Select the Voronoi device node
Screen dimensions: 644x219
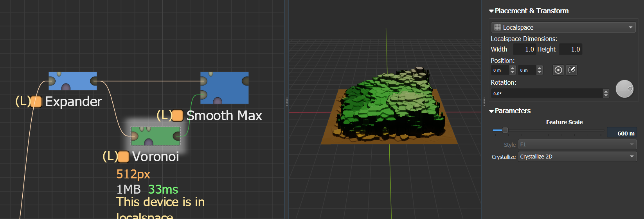coord(155,135)
